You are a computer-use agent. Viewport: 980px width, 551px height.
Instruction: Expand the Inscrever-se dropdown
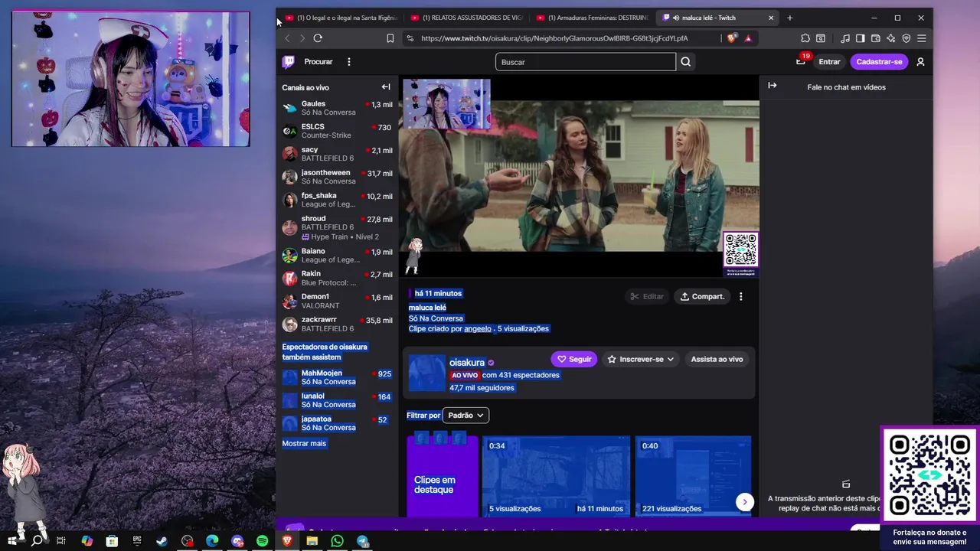tap(641, 359)
